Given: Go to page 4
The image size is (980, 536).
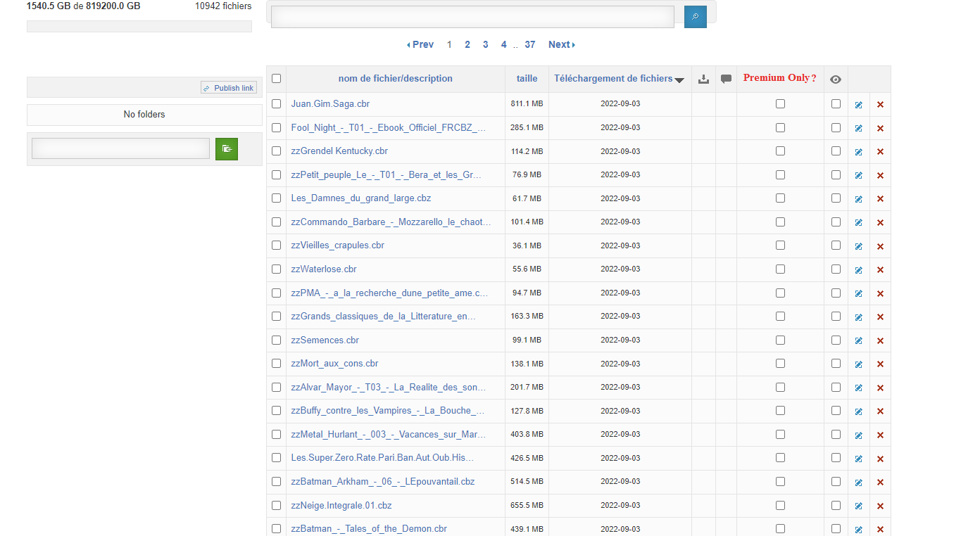Looking at the screenshot, I should click(x=503, y=44).
